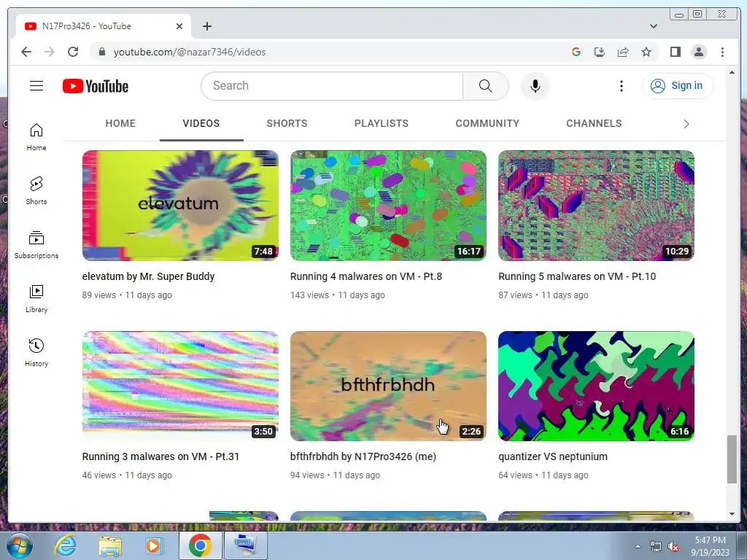Show hidden system tray icons
Viewport: 747px width, 560px height.
click(638, 546)
